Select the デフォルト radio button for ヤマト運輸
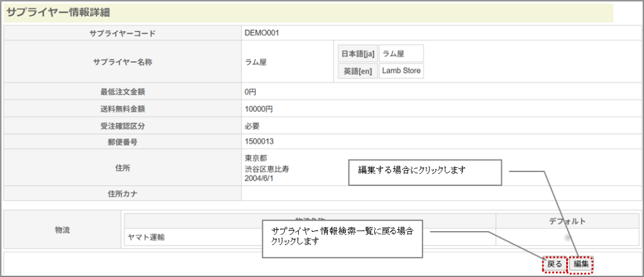This screenshot has width=644, height=277. tap(568, 238)
